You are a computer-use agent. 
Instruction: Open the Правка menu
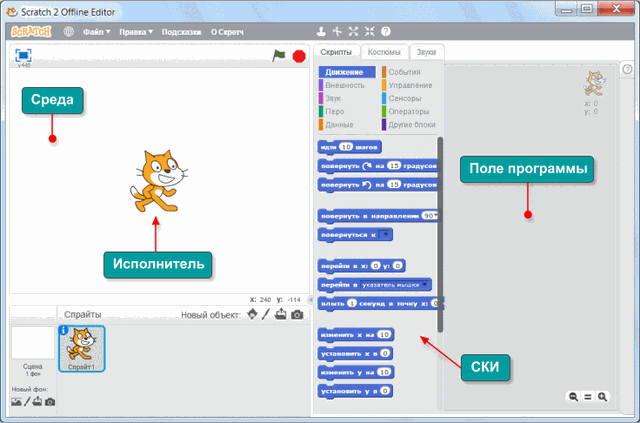point(136,32)
